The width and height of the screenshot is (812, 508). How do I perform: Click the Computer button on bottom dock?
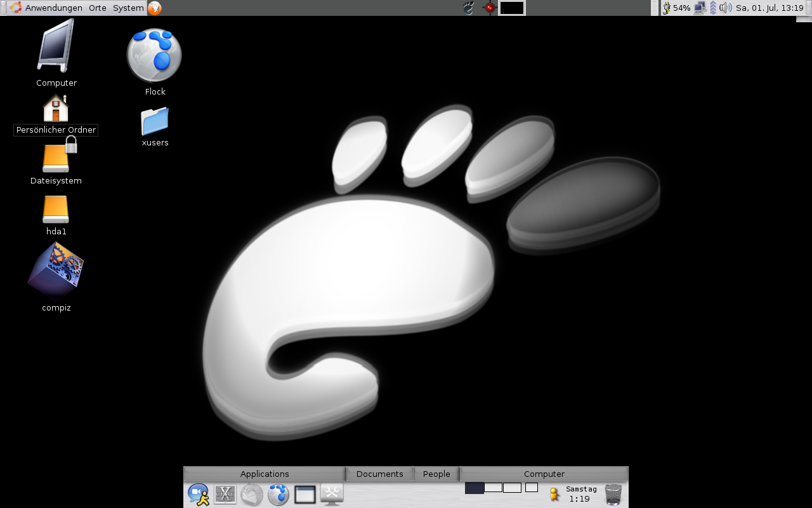(544, 474)
